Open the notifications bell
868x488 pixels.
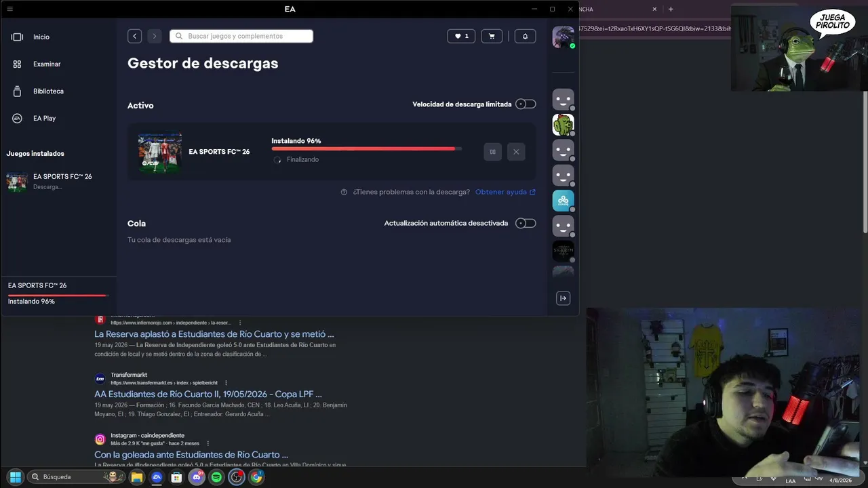point(525,36)
